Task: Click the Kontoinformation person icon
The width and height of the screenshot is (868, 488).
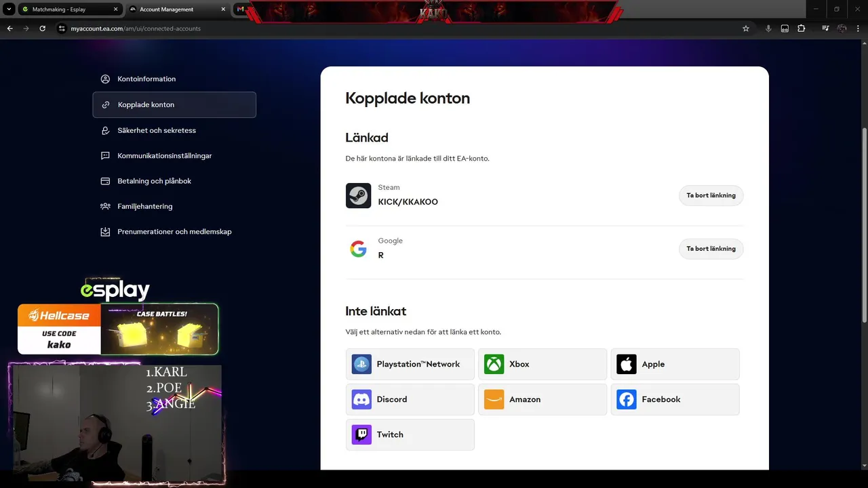Action: tap(105, 79)
